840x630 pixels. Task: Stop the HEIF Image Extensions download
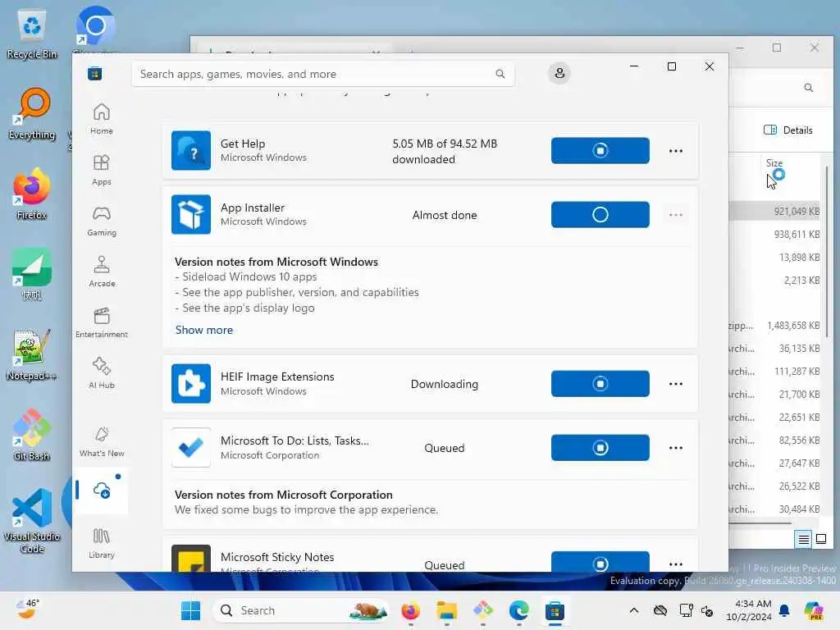[x=600, y=384]
